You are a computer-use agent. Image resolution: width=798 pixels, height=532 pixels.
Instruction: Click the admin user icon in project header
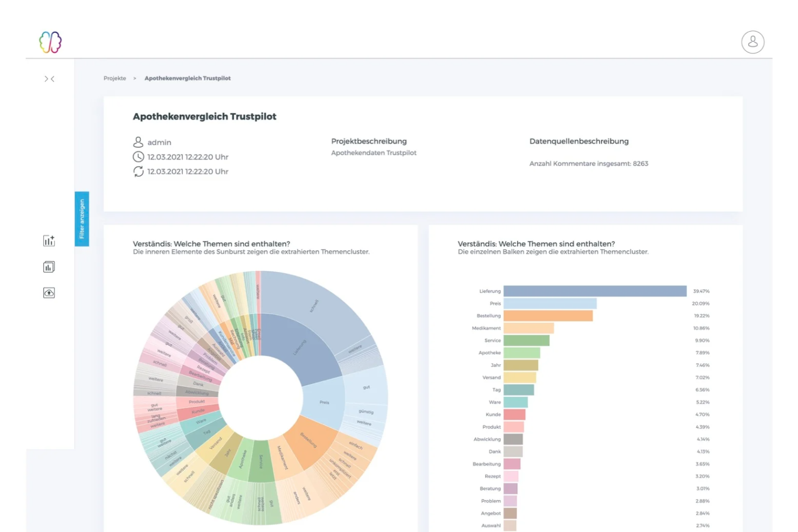138,142
